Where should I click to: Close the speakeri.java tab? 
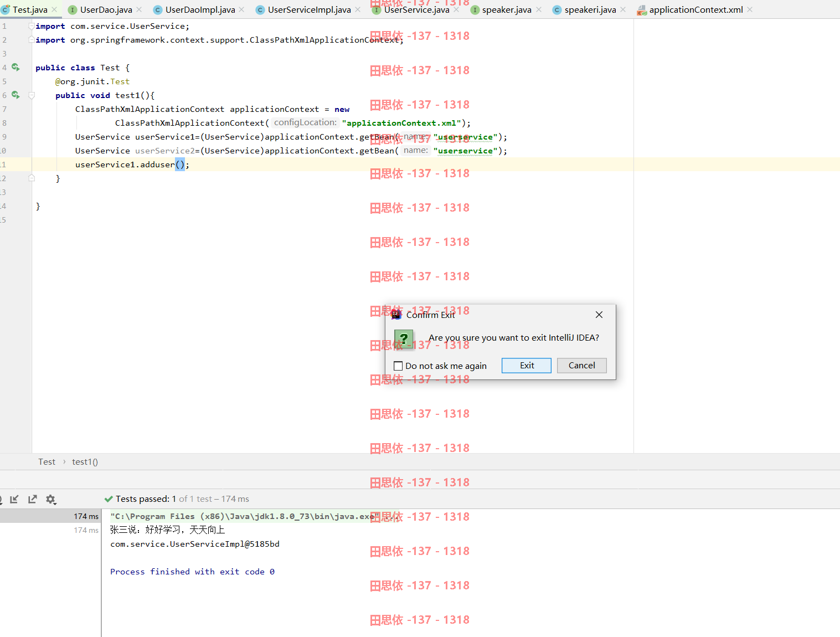click(623, 9)
